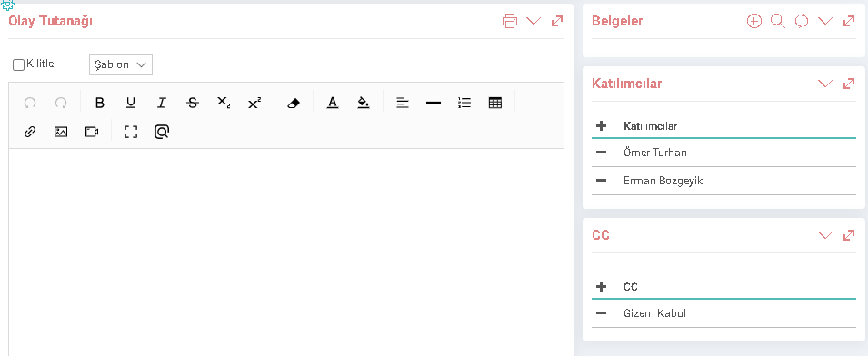Open text alignment options

pos(403,103)
